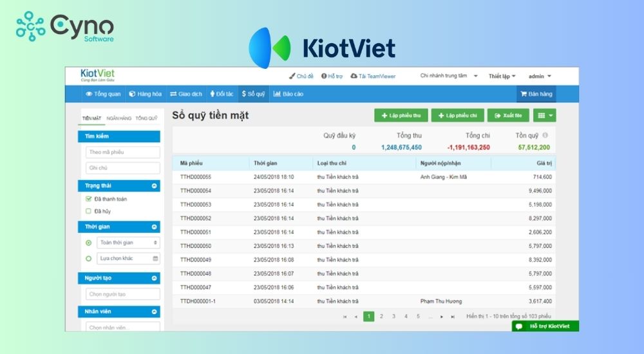Click the Bán hàng cart button
The height and width of the screenshot is (354, 644).
pos(536,94)
